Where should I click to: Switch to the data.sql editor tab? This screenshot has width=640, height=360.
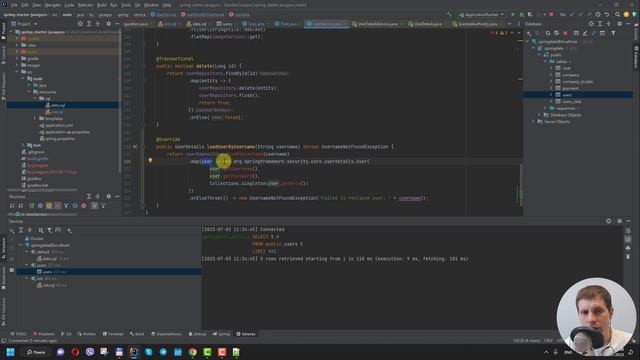(x=200, y=24)
